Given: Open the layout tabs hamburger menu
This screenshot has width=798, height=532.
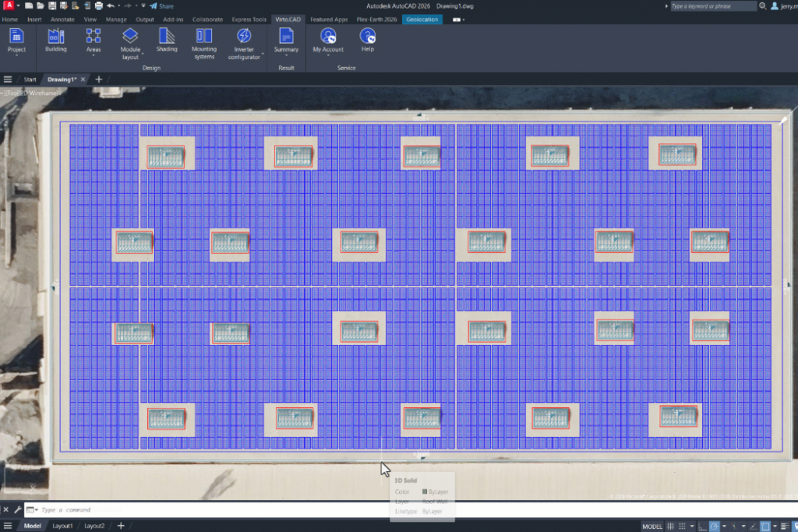Looking at the screenshot, I should click(x=8, y=526).
